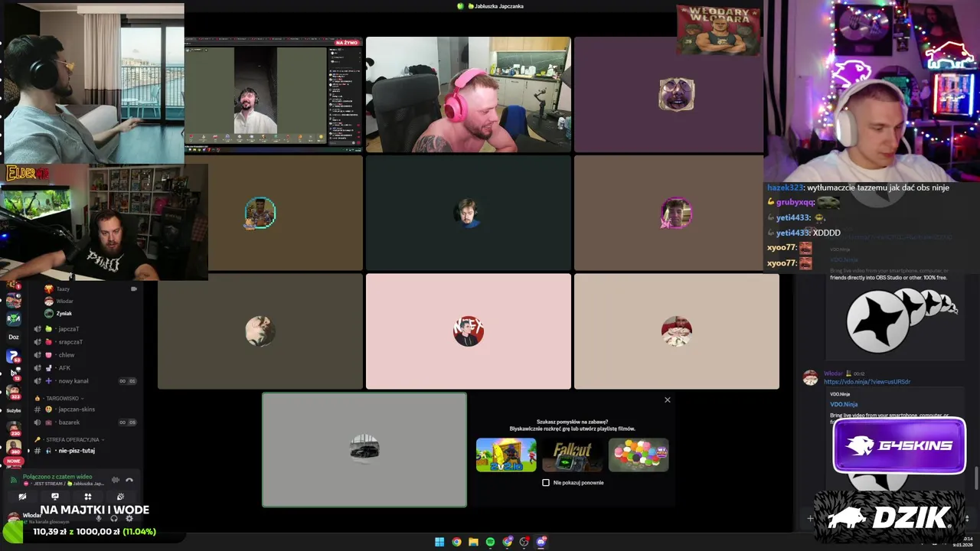Select user Wlodar in voice list
Image resolution: width=980 pixels, height=551 pixels.
click(64, 302)
